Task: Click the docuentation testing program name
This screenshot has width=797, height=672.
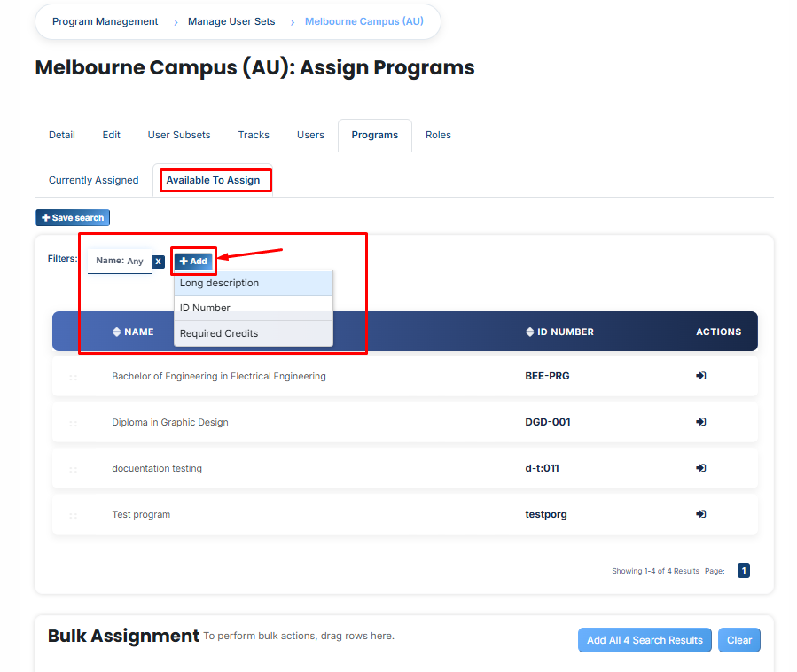Action: click(x=157, y=468)
